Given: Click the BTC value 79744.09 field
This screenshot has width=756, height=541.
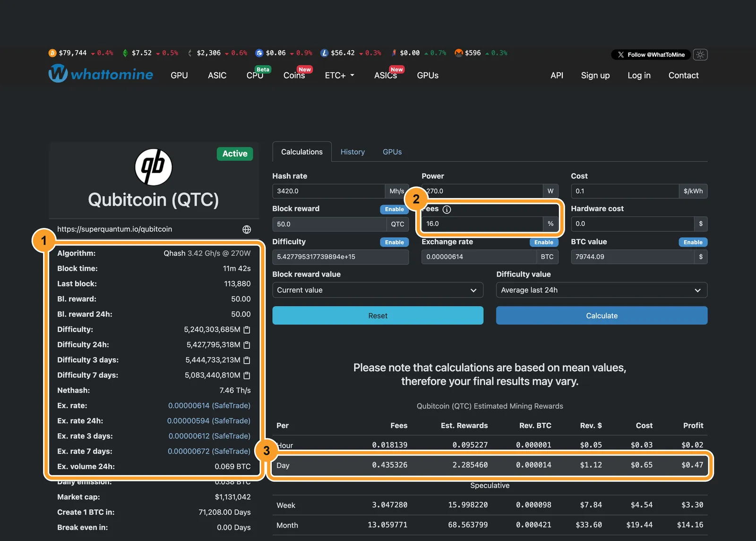Looking at the screenshot, I should 632,257.
